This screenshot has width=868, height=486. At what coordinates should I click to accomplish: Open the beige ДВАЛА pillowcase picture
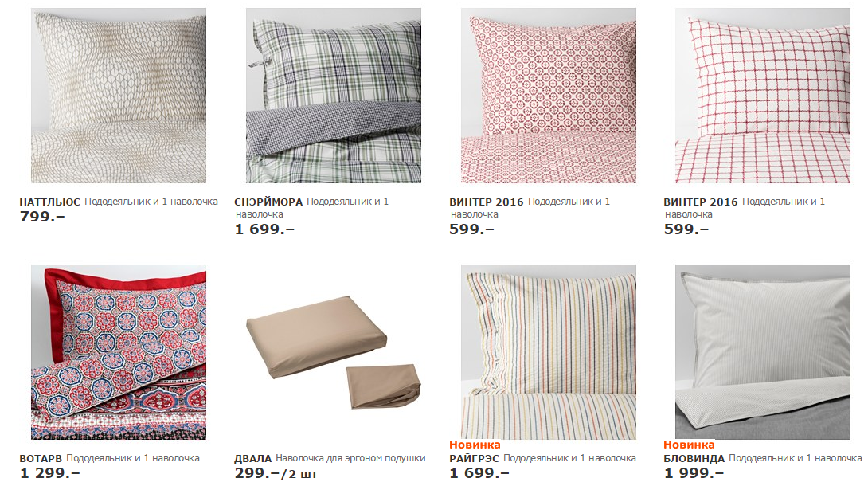334,352
